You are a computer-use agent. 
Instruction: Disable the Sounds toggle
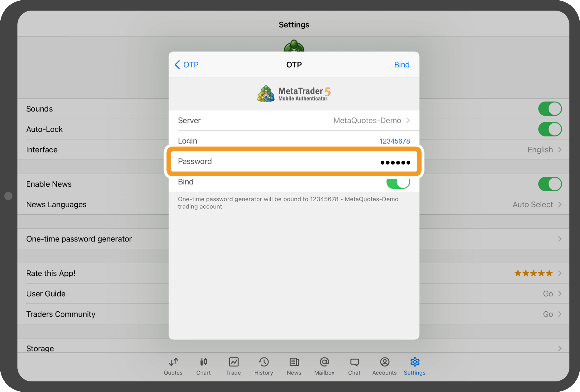point(549,109)
